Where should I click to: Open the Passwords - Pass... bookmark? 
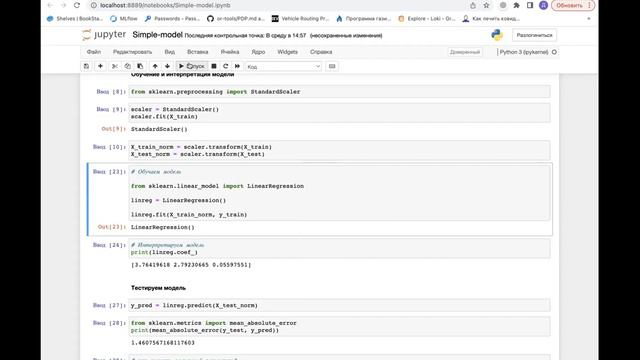coord(172,19)
